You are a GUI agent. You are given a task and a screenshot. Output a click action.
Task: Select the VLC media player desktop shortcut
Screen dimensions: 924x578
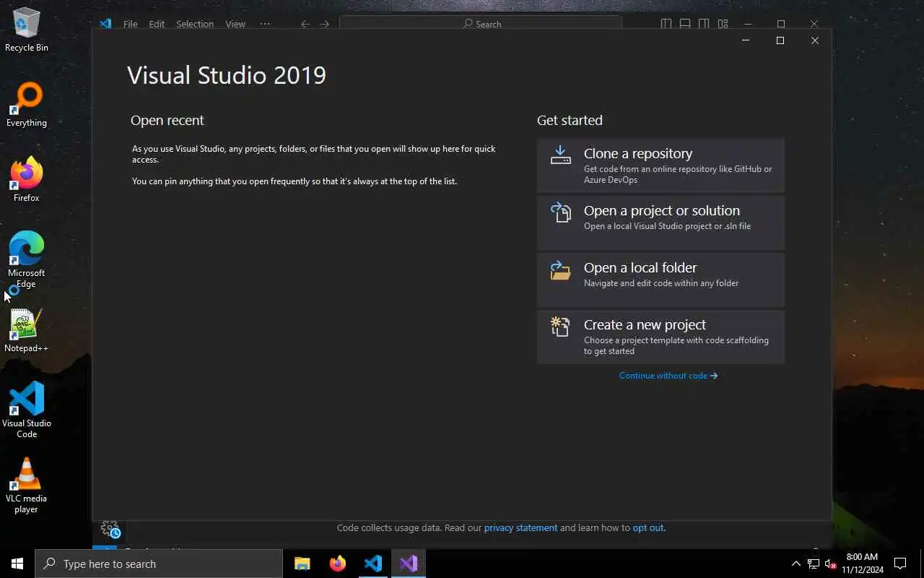coord(27,486)
